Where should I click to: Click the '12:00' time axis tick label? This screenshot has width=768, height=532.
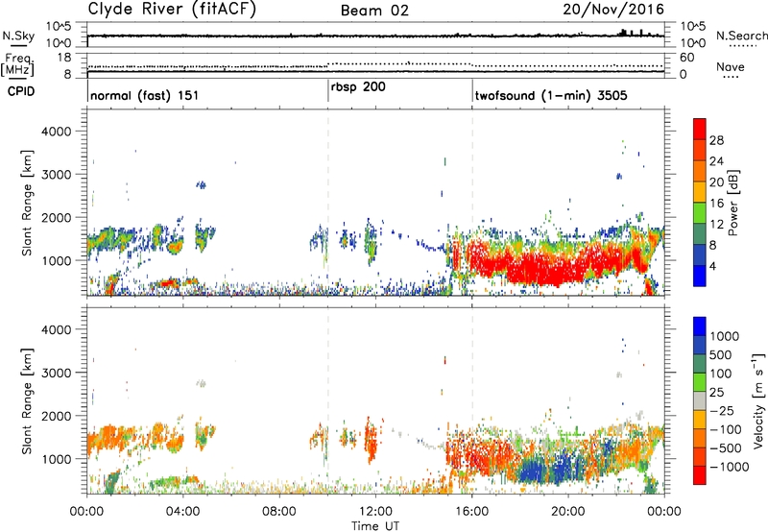(x=375, y=512)
